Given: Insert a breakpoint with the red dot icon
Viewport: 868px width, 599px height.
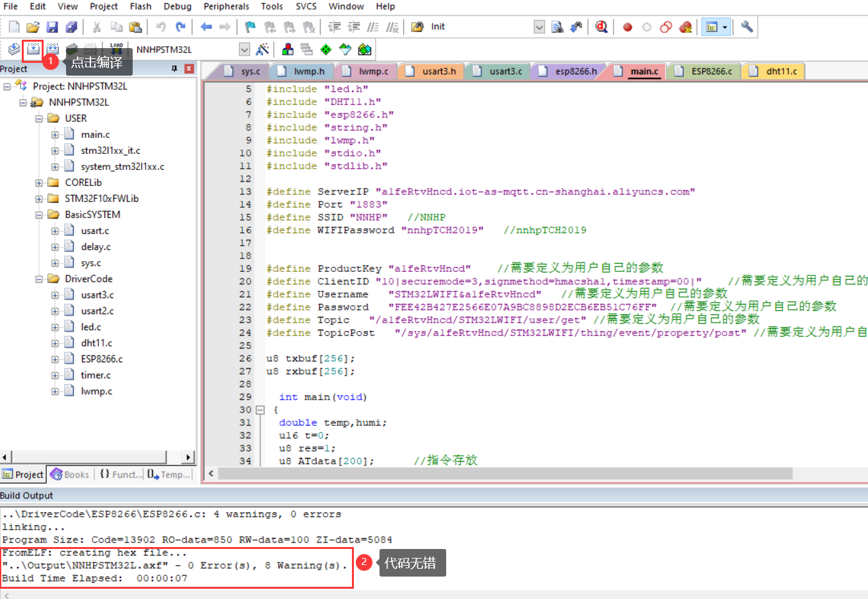Looking at the screenshot, I should [x=628, y=27].
